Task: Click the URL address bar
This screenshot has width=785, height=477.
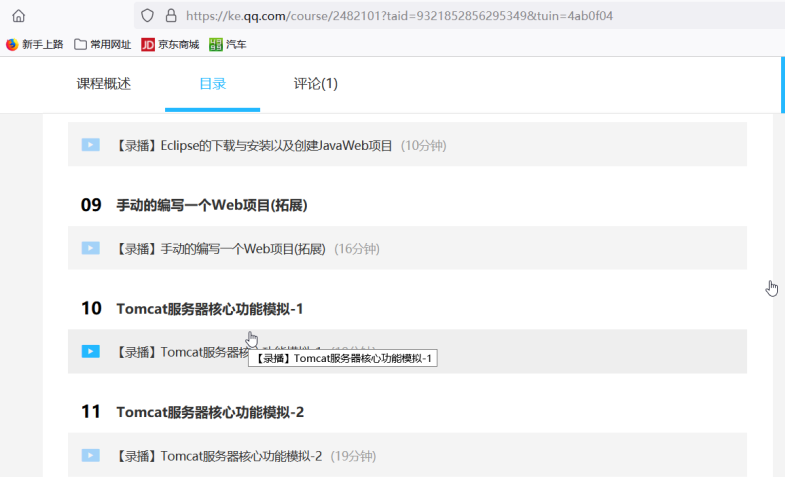Action: coord(461,16)
